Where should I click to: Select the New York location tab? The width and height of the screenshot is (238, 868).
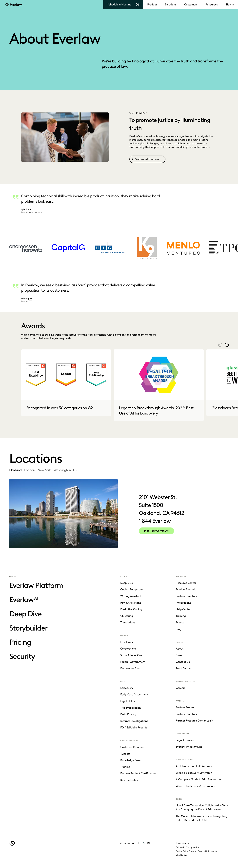coord(44,470)
